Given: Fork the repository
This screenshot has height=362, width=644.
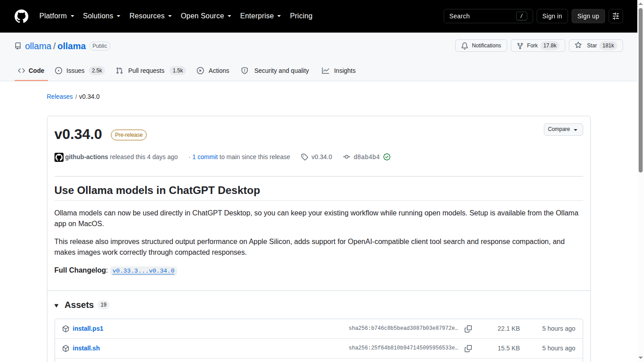Looking at the screenshot, I should [538, 46].
